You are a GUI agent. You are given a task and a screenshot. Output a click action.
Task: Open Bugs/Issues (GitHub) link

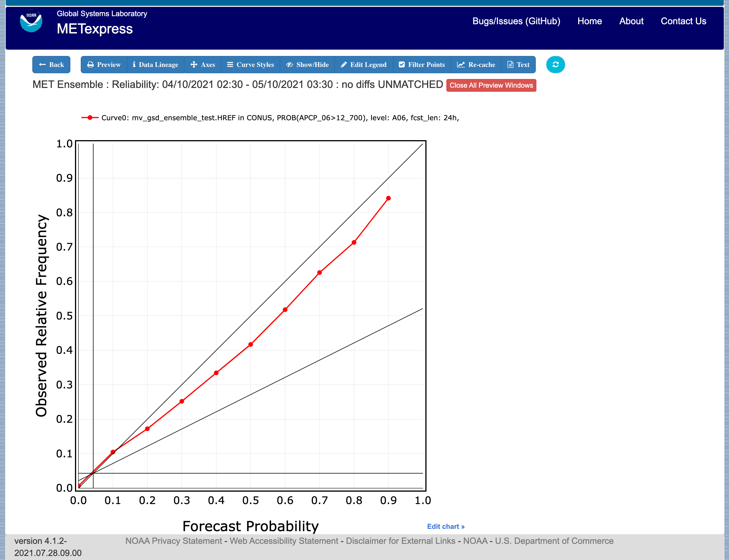click(x=516, y=21)
